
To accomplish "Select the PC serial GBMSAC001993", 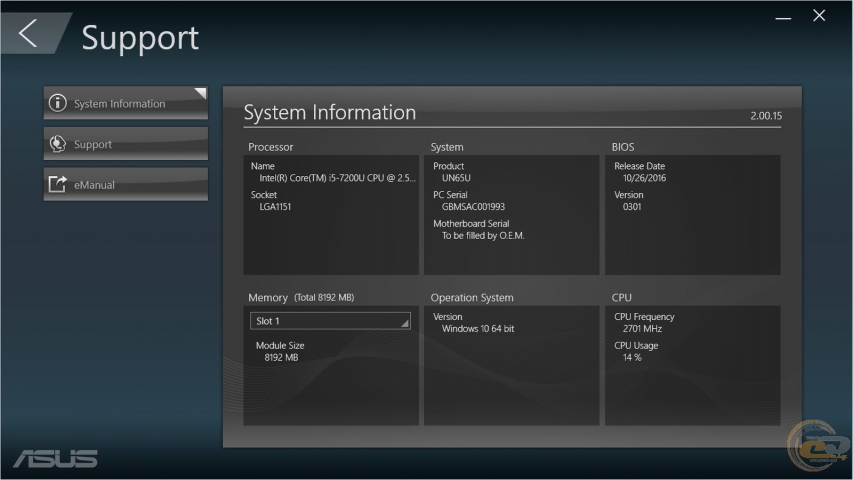I will click(473, 207).
